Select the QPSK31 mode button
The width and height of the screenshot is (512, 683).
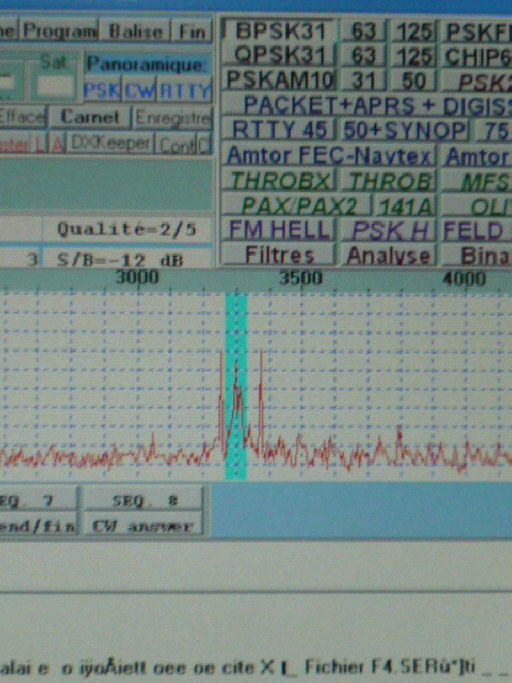tap(279, 55)
